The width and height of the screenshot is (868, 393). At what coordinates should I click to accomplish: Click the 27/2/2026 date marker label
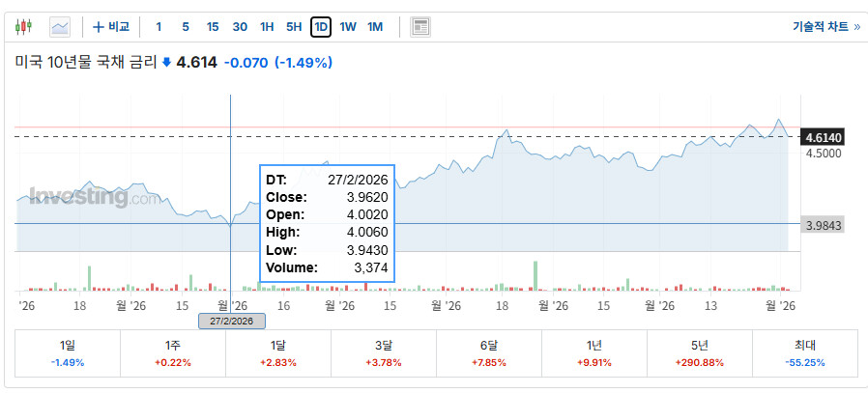pyautogui.click(x=232, y=322)
